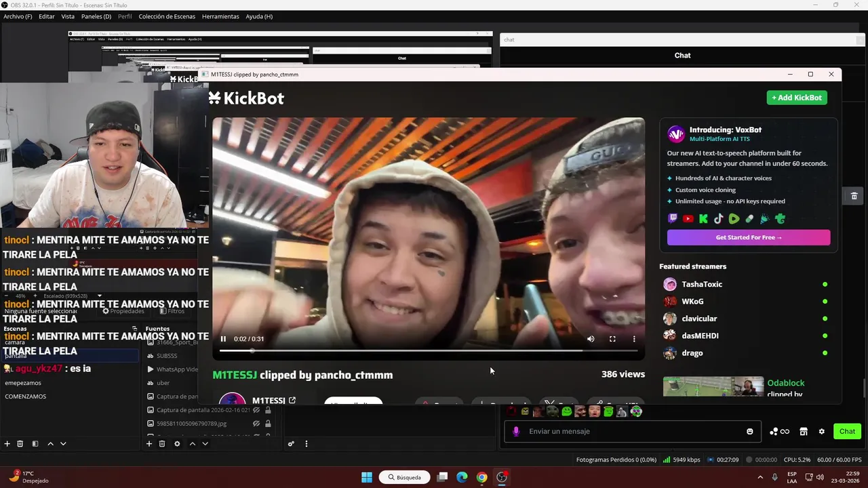Click the purple microphone icon in chat
This screenshot has width=868, height=488.
tap(516, 431)
